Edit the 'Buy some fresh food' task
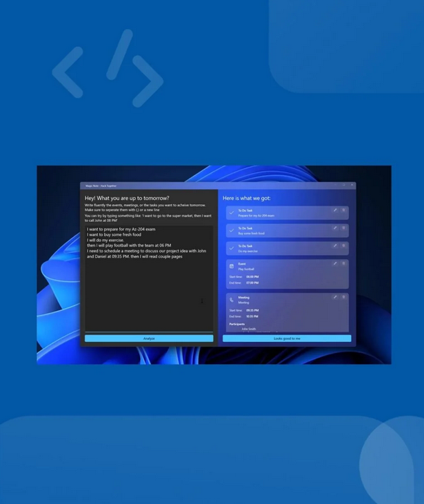424x504 pixels. click(x=335, y=228)
